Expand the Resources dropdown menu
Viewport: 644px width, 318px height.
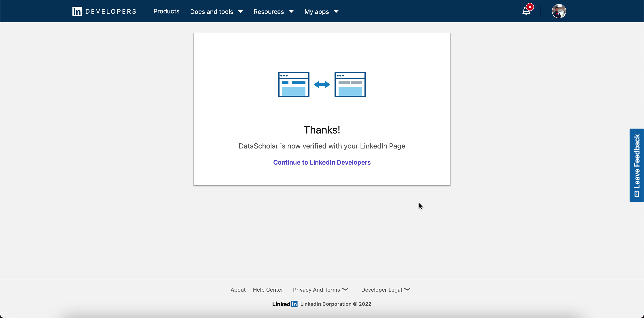point(273,11)
